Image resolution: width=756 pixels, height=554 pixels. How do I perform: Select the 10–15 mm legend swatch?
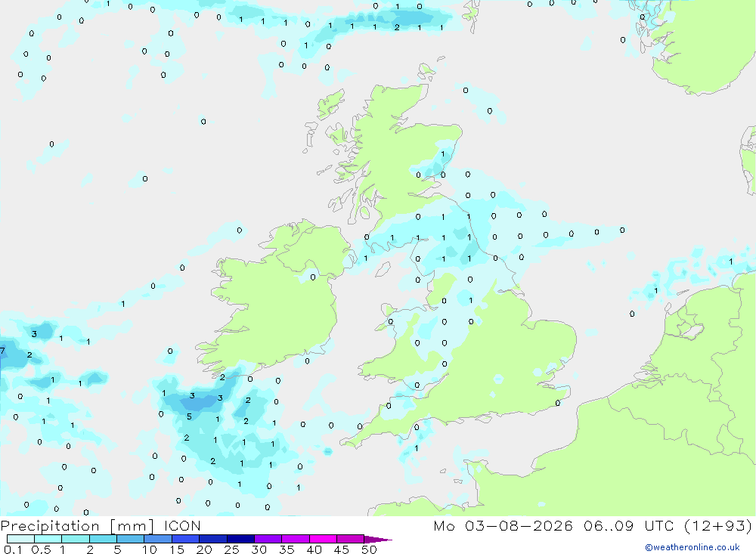158,539
